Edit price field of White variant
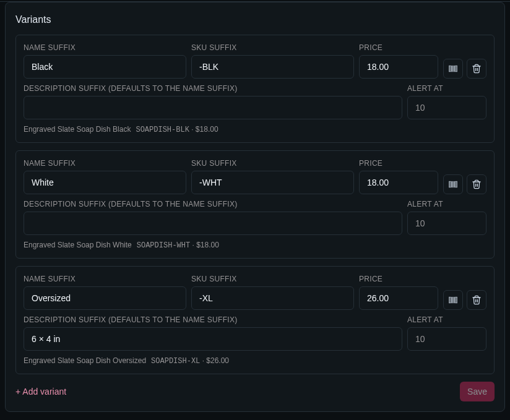This screenshot has width=510, height=420. [398, 182]
